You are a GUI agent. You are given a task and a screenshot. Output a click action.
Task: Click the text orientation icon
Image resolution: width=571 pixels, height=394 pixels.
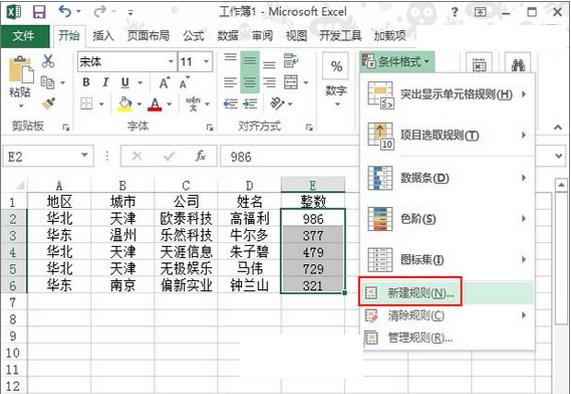pos(277,104)
